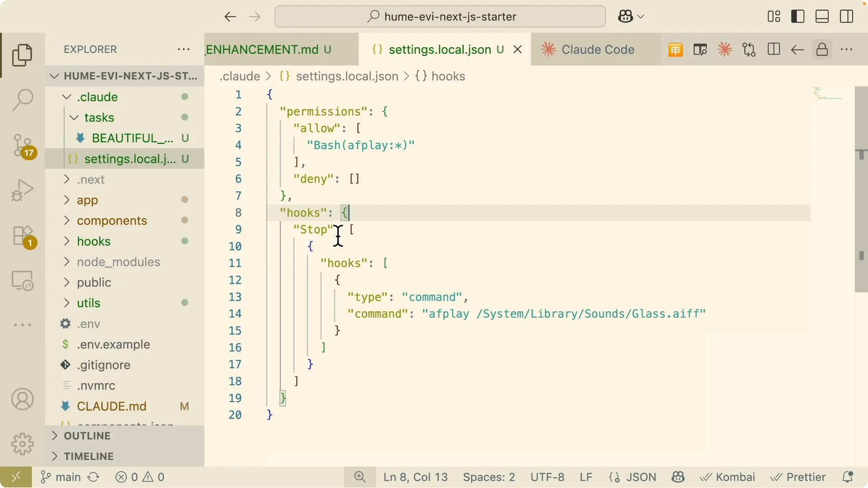The width and height of the screenshot is (868, 488).
Task: Change indentation Spaces: 2
Action: coord(489,477)
